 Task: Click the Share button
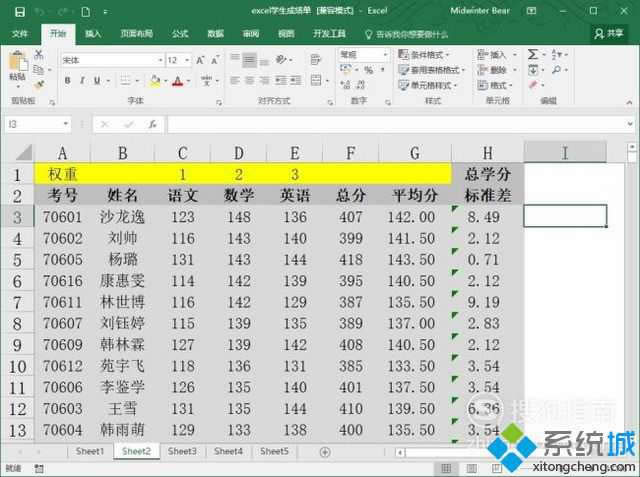(x=609, y=33)
